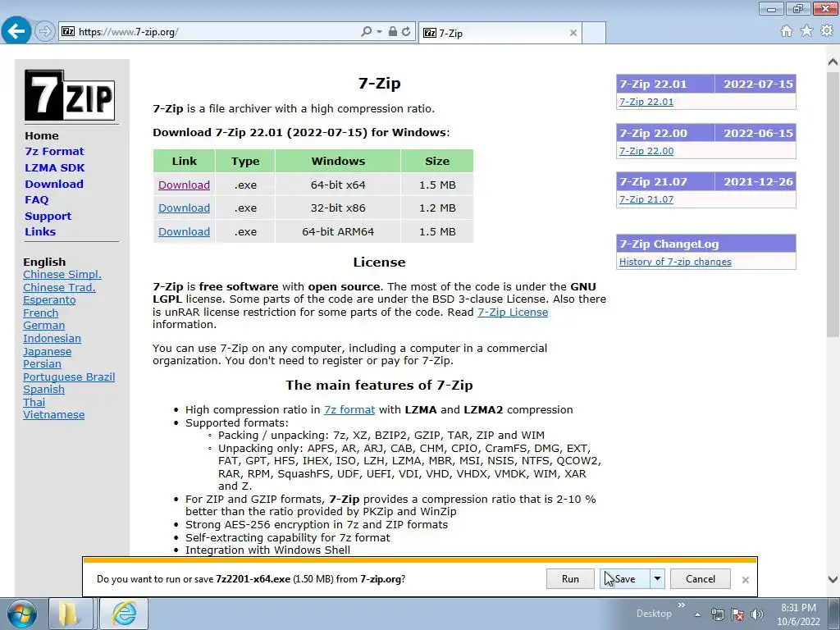This screenshot has width=840, height=630.
Task: Expand the Desktop toolbar chevron
Action: coord(682,605)
